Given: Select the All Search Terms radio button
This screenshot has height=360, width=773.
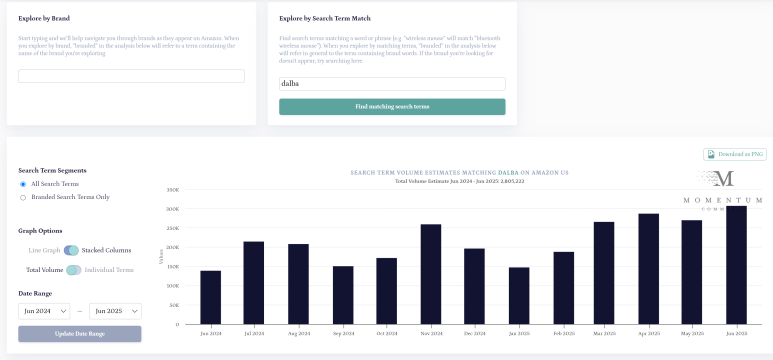Looking at the screenshot, I should (23, 184).
